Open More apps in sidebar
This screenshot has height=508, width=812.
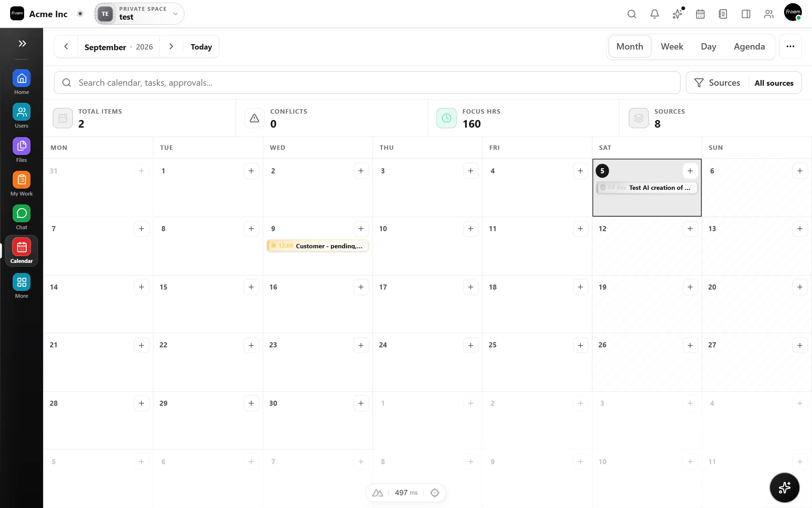pyautogui.click(x=22, y=286)
